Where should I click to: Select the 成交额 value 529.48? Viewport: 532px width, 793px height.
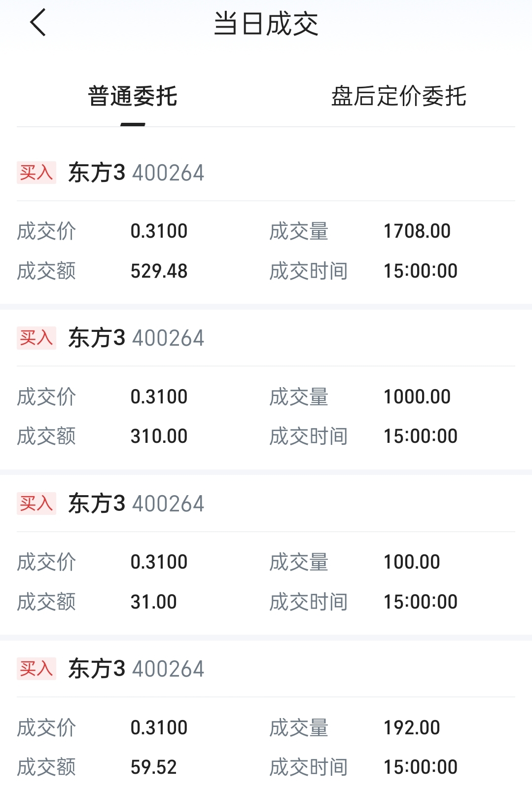pos(159,271)
